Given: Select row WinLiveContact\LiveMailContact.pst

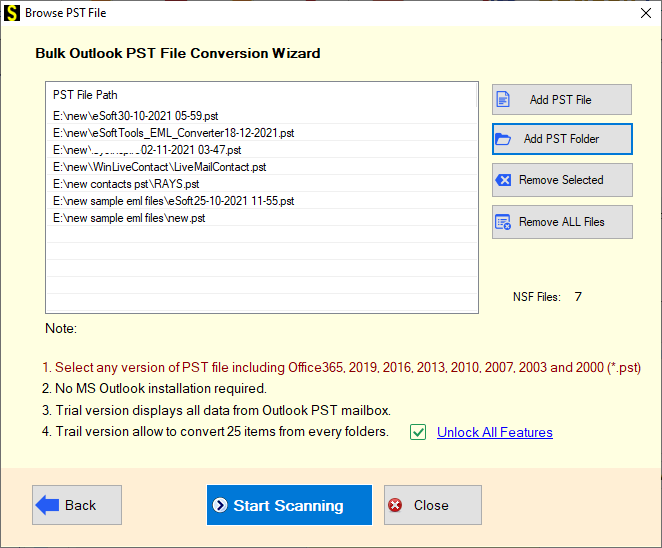Looking at the screenshot, I should point(262,167).
